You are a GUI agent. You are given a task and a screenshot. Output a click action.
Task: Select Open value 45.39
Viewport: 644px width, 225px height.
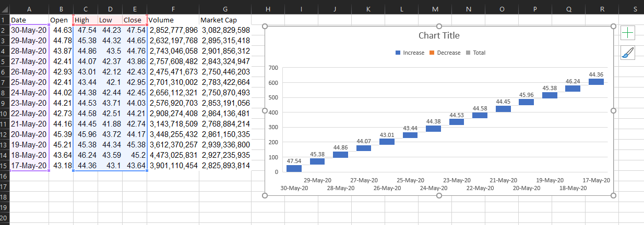[x=61, y=134]
